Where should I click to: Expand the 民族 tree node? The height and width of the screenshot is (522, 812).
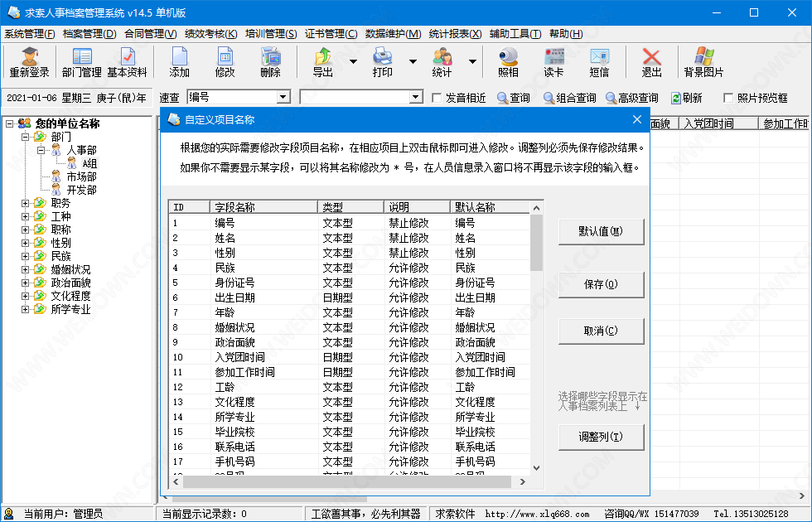click(x=25, y=256)
